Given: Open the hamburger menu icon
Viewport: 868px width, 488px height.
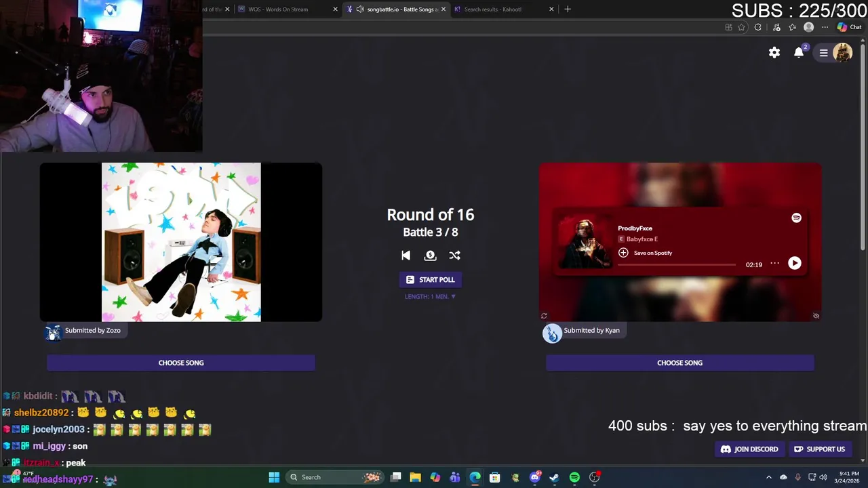Looking at the screenshot, I should point(823,53).
